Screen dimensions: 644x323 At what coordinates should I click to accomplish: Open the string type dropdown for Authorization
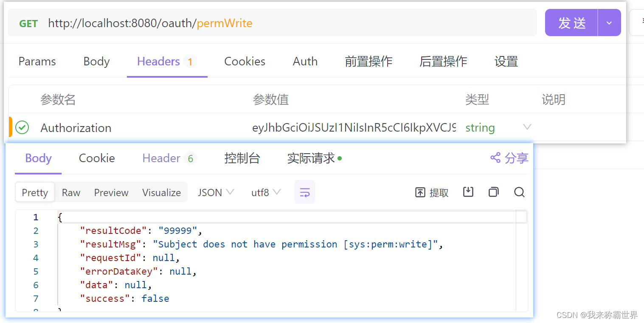coord(527,127)
